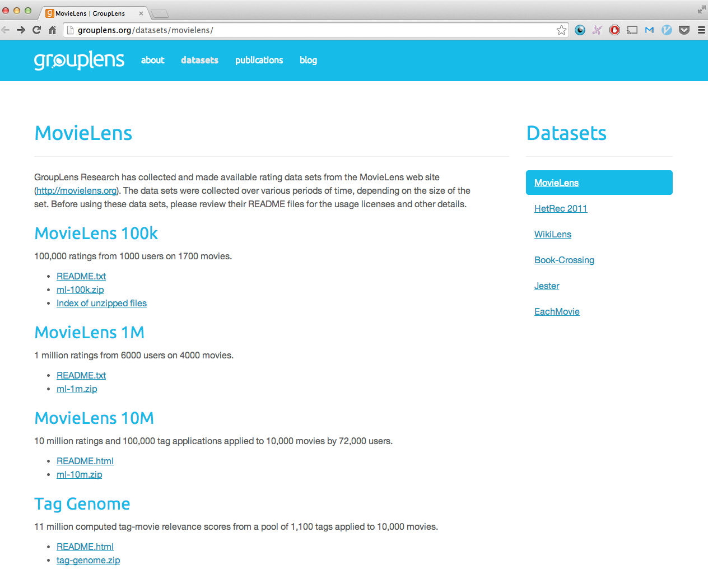708x588 pixels.
Task: Download ml-10m.zip
Action: 79,474
